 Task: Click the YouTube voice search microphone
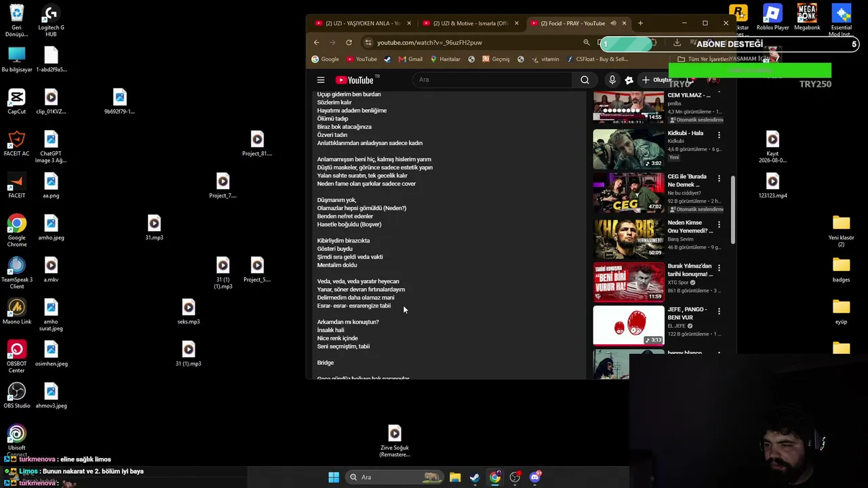pyautogui.click(x=612, y=80)
